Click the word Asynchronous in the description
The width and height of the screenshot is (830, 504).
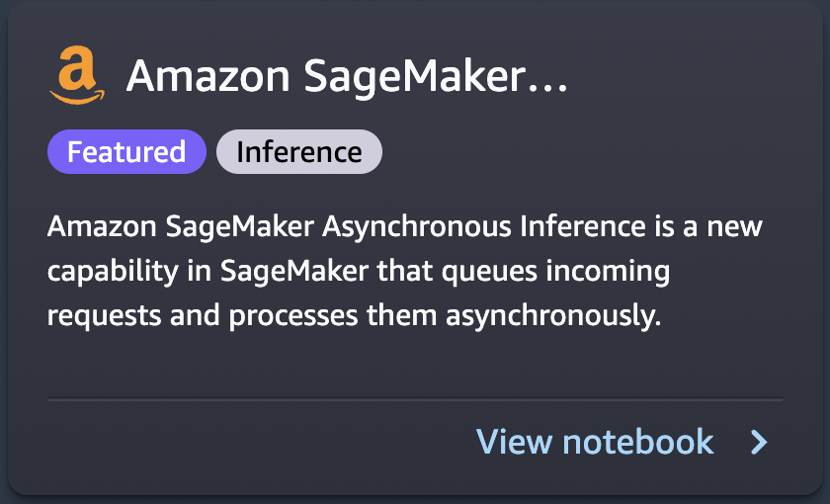tap(417, 226)
